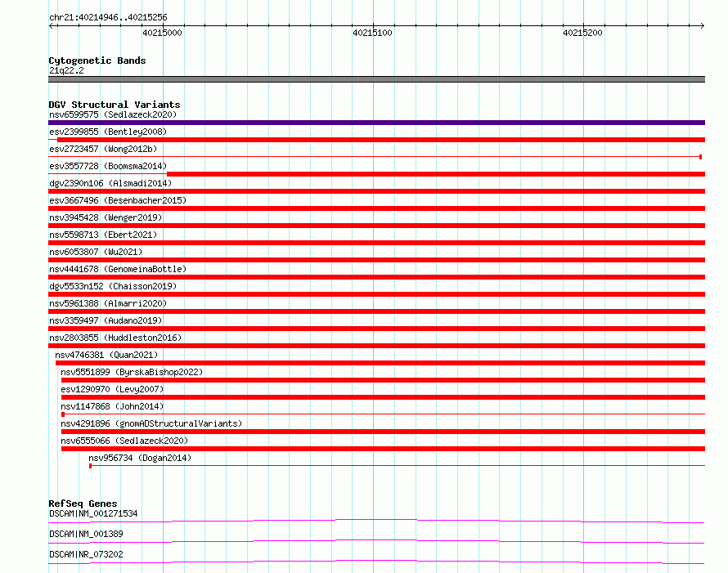Open variant nsv5551899 (ByrskaBishop2022)
This screenshot has height=573, width=728.
point(132,372)
